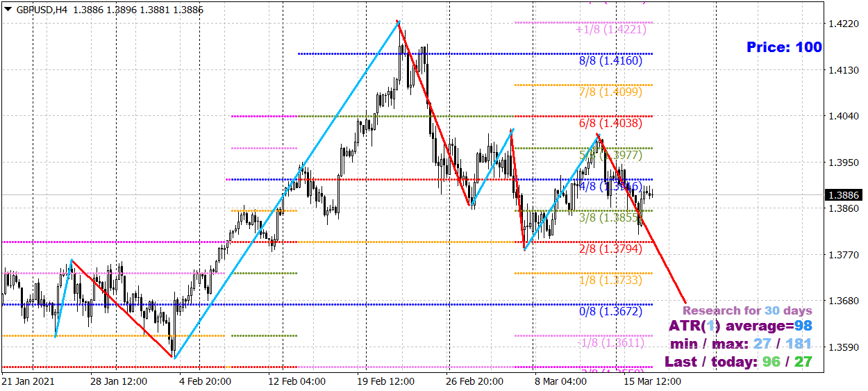
Task: Click the red 6/8 (1.4038) level label
Action: (x=610, y=123)
